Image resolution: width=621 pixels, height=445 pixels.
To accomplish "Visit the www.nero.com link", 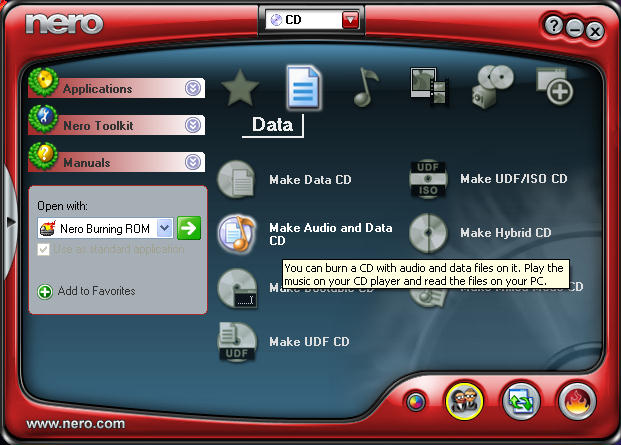I will click(x=76, y=424).
